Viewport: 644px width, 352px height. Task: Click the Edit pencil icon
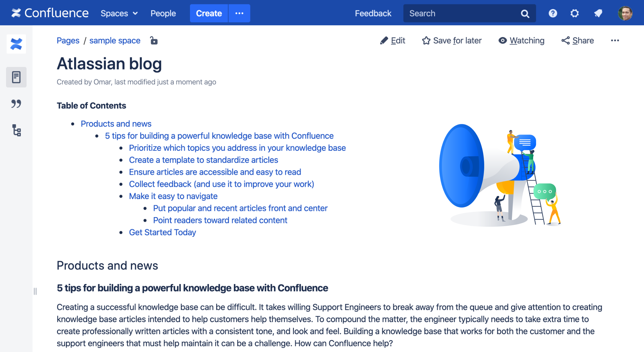[x=384, y=40]
